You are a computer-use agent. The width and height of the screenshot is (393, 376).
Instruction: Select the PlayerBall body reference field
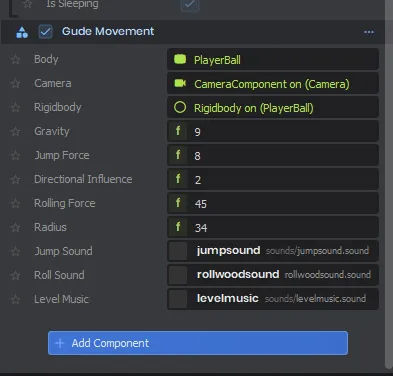273,59
